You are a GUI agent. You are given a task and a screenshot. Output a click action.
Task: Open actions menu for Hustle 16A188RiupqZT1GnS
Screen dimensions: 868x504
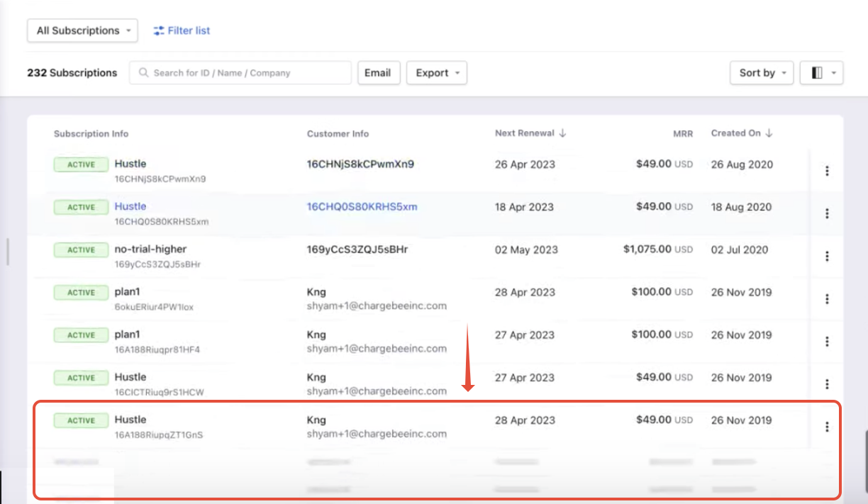[827, 427]
